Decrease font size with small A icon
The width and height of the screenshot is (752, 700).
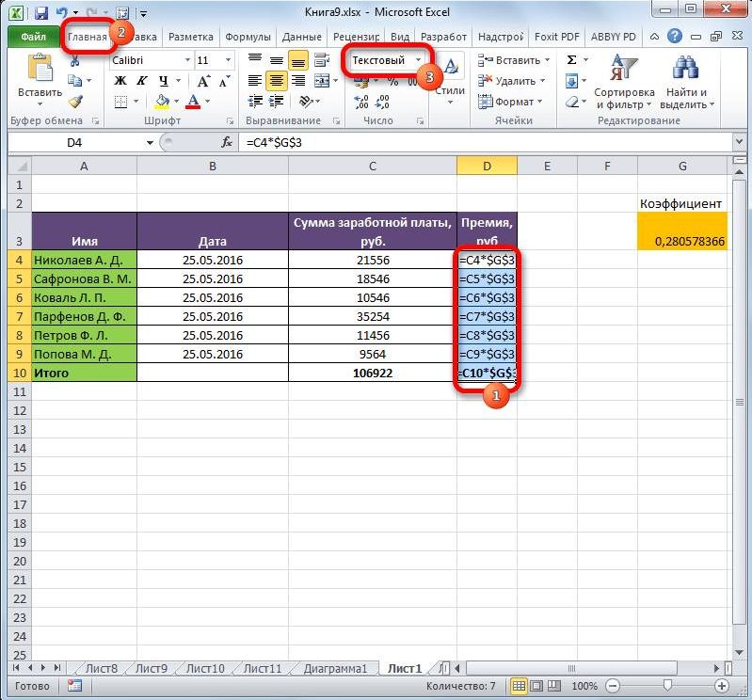pyautogui.click(x=224, y=81)
